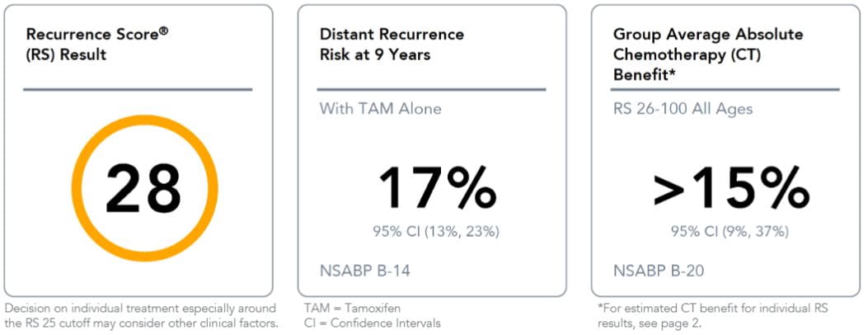This screenshot has width=868, height=335.
Task: Click the "95% CI (9%, 37%)" text
Action: pyautogui.click(x=730, y=230)
